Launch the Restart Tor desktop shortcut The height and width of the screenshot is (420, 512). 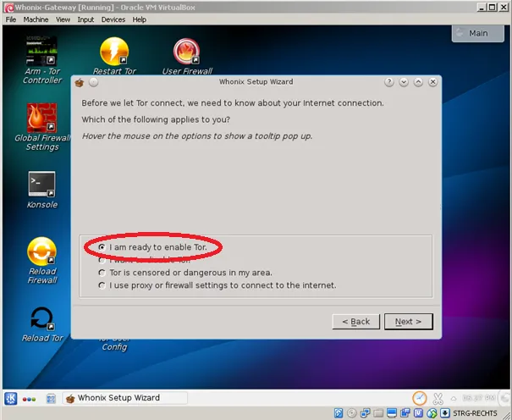coord(114,56)
